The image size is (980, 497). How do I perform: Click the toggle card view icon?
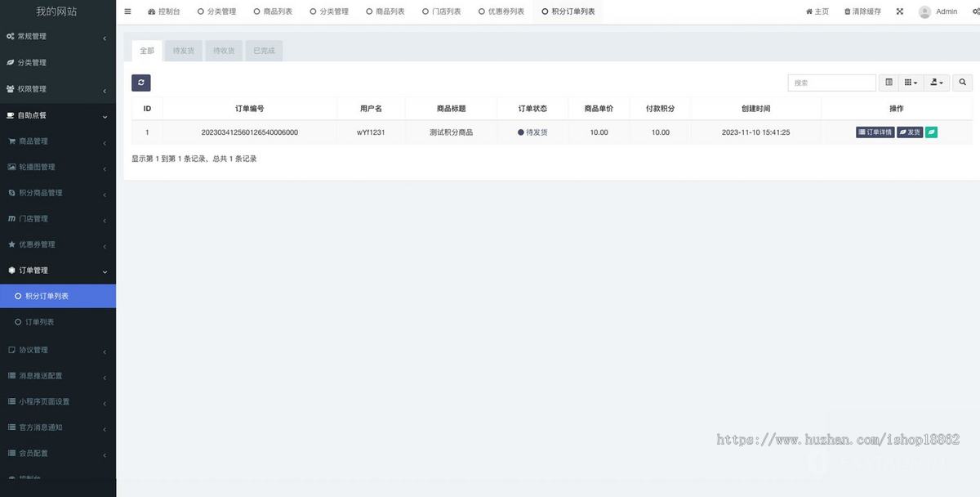click(x=889, y=83)
